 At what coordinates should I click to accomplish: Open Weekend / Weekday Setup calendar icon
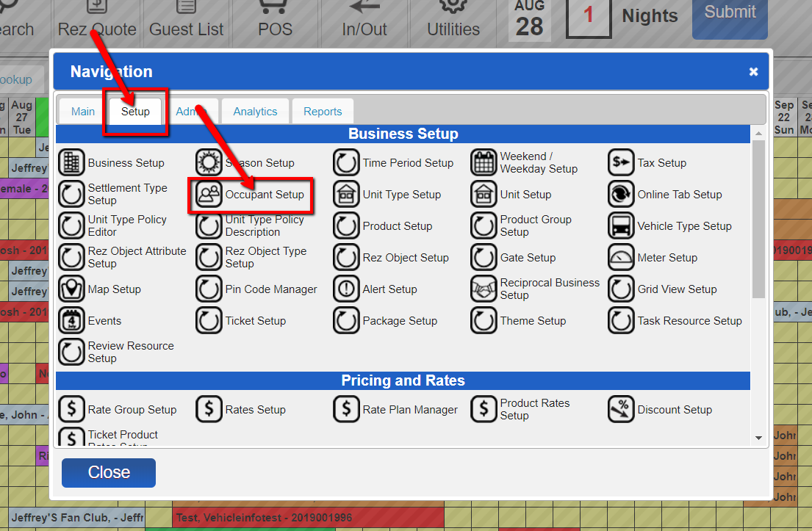(484, 162)
